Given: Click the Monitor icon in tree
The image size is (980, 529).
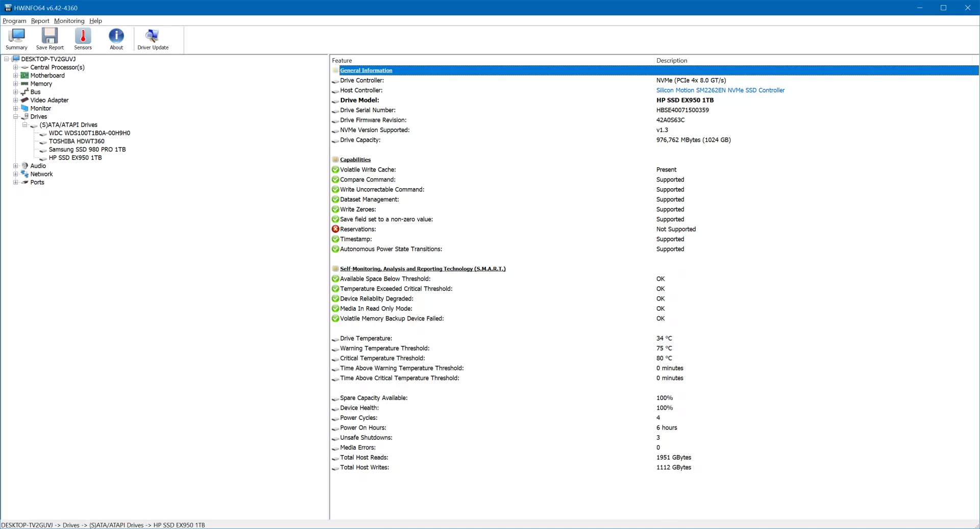Looking at the screenshot, I should [24, 108].
